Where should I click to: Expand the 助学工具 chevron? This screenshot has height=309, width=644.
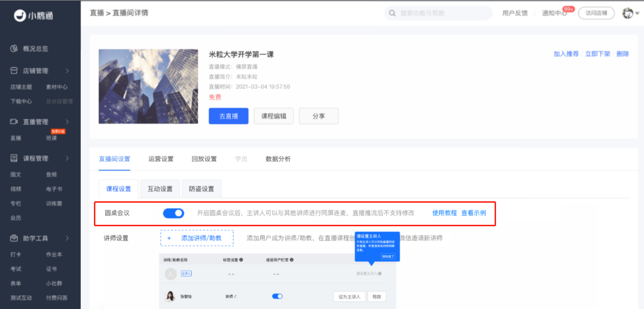point(67,238)
